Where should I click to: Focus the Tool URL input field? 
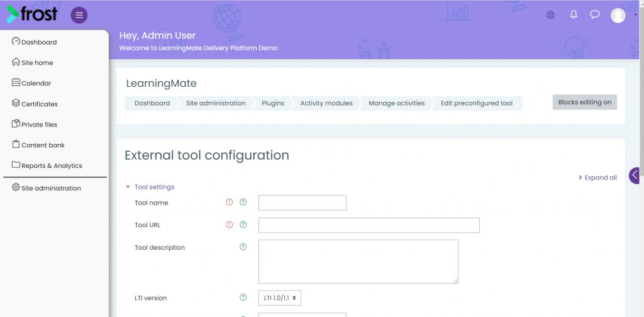(x=369, y=225)
